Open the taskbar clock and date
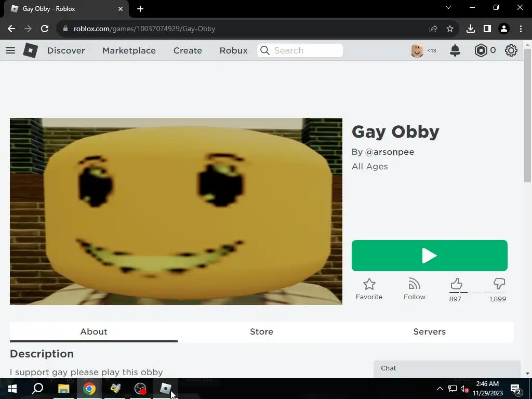 tap(487, 389)
